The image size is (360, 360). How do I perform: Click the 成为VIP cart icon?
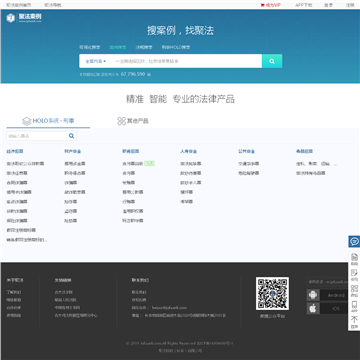(x=262, y=5)
